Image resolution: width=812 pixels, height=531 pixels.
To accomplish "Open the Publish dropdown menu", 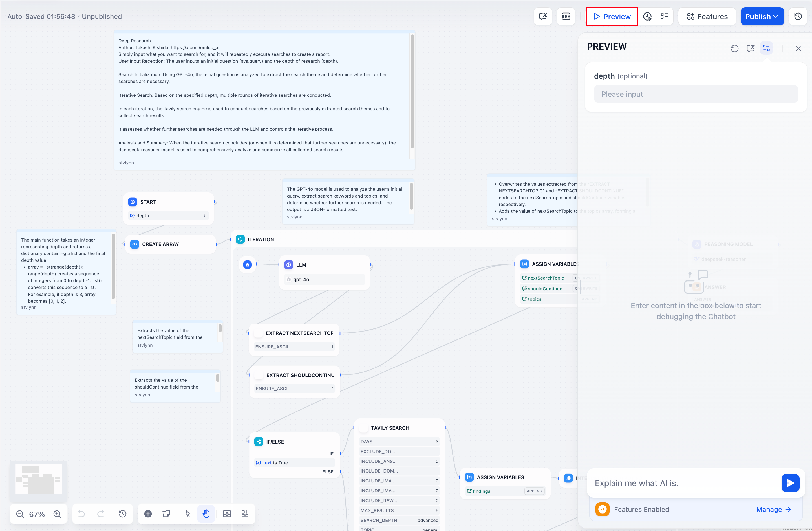I will point(762,16).
